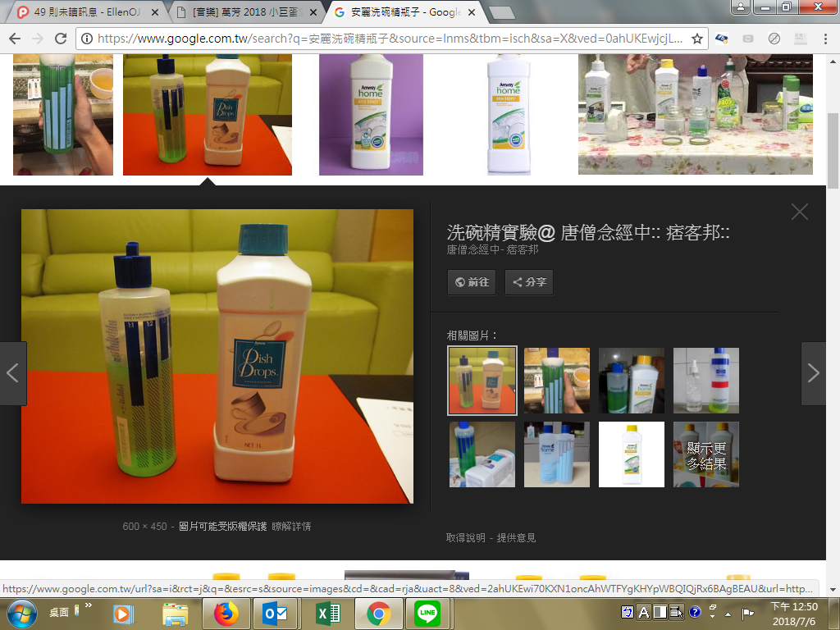View site information icon in address bar
The width and height of the screenshot is (840, 630).
tap(87, 39)
